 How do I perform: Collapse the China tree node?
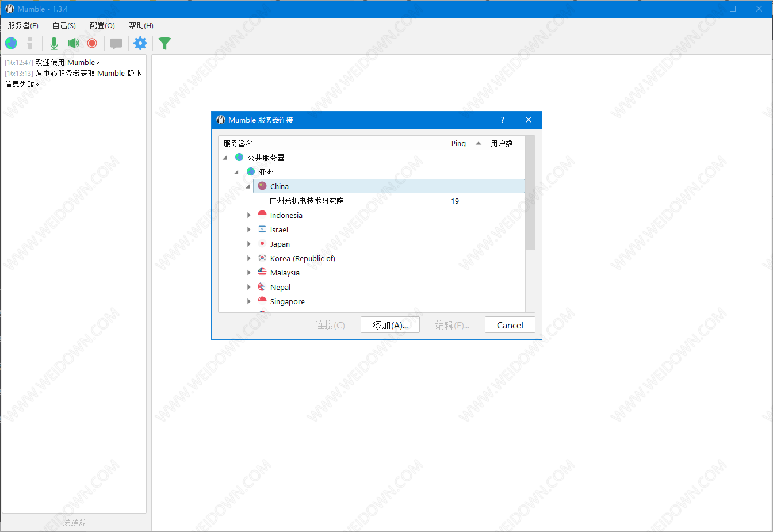[248, 186]
